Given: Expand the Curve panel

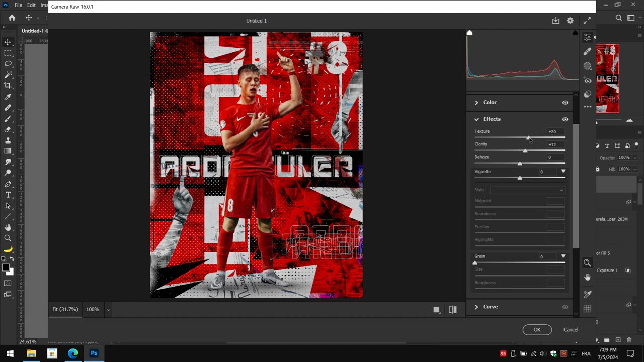Looking at the screenshot, I should 476,307.
